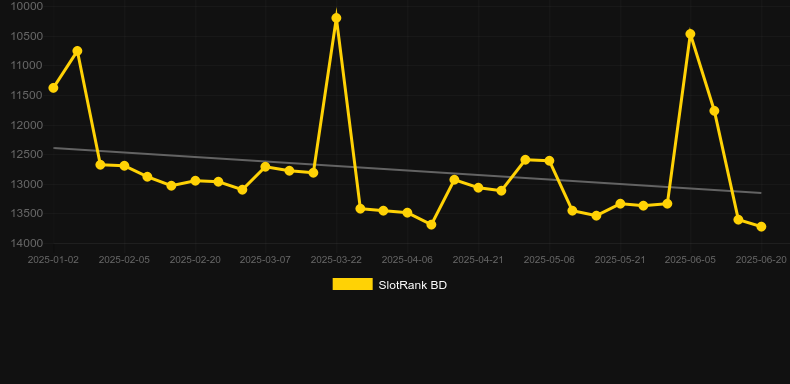Toggle the SlotRank BD legend series

tap(389, 285)
